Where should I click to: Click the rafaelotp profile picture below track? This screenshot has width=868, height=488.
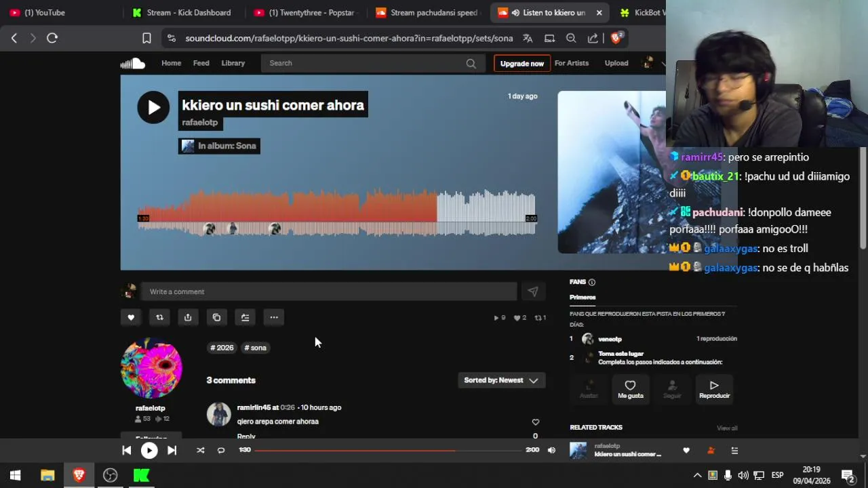(151, 368)
